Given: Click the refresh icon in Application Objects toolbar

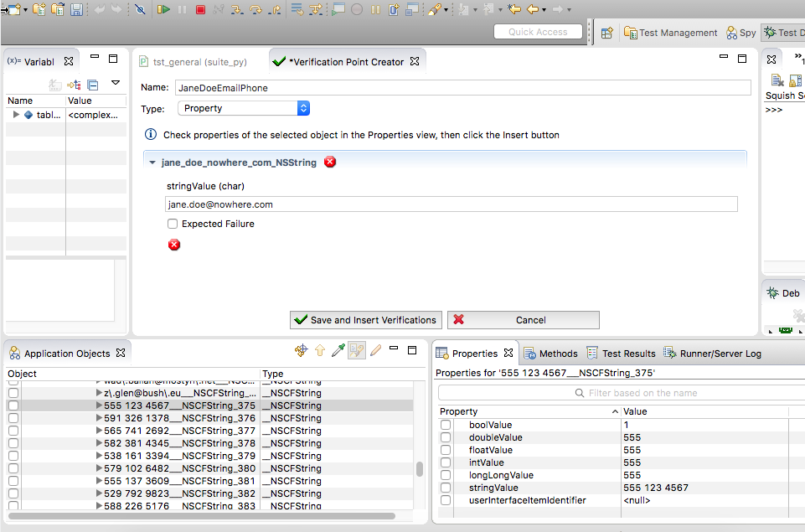Looking at the screenshot, I should coord(302,350).
